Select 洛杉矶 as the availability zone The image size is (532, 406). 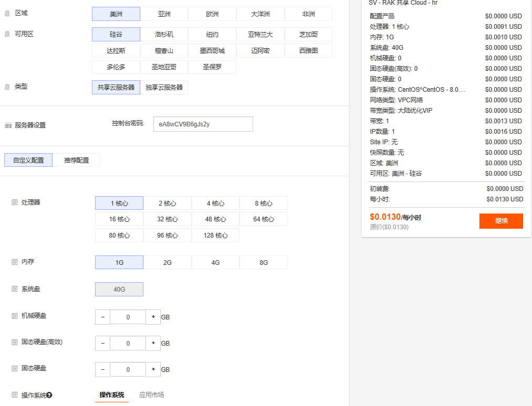pos(164,34)
